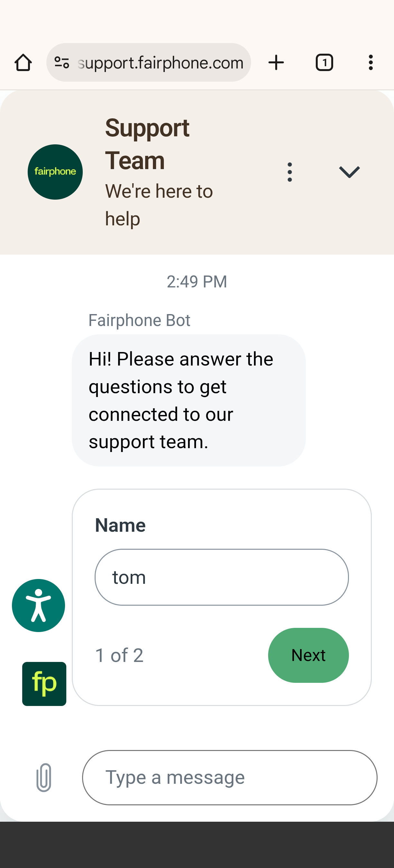Focus the Name field containing tom
The height and width of the screenshot is (868, 394).
pos(221,577)
